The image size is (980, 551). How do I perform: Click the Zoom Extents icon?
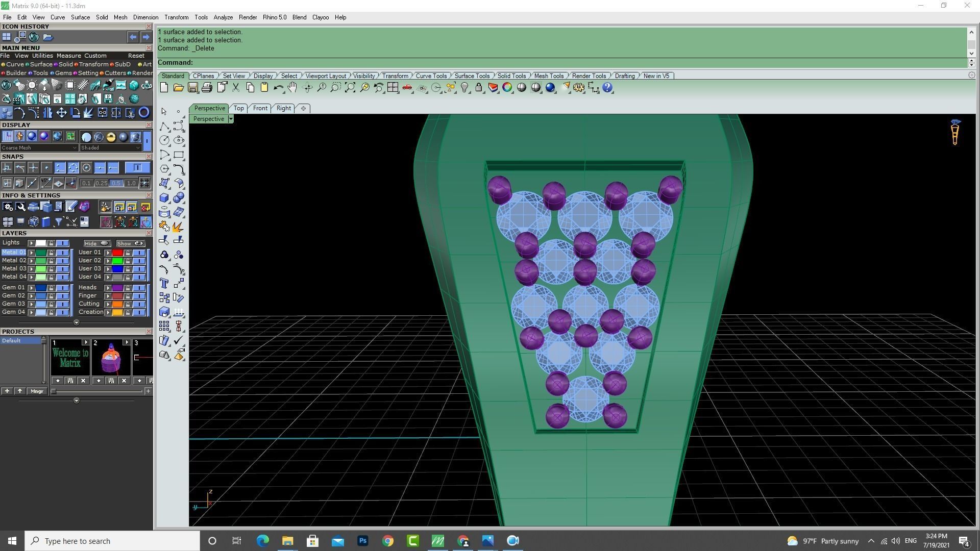[350, 88]
